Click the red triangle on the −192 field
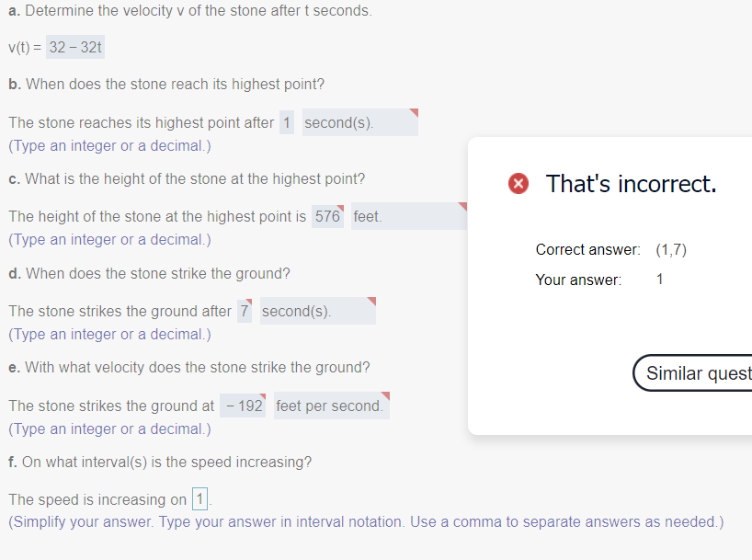Image resolution: width=752 pixels, height=560 pixels. tap(261, 397)
